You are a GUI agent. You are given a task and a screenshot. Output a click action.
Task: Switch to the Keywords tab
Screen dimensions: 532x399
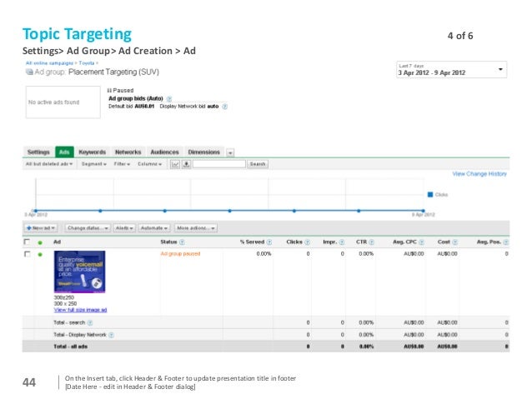click(92, 152)
